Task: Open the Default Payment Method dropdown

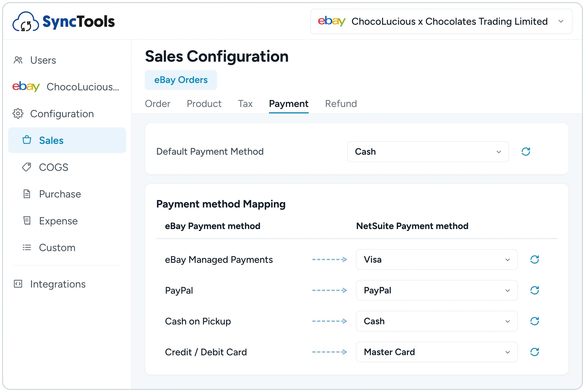Action: point(428,151)
